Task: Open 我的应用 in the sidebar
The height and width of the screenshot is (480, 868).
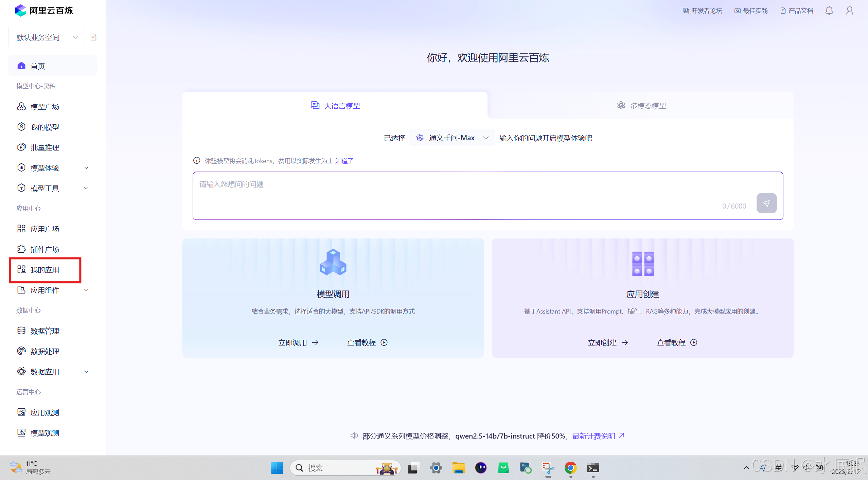Action: coord(45,270)
